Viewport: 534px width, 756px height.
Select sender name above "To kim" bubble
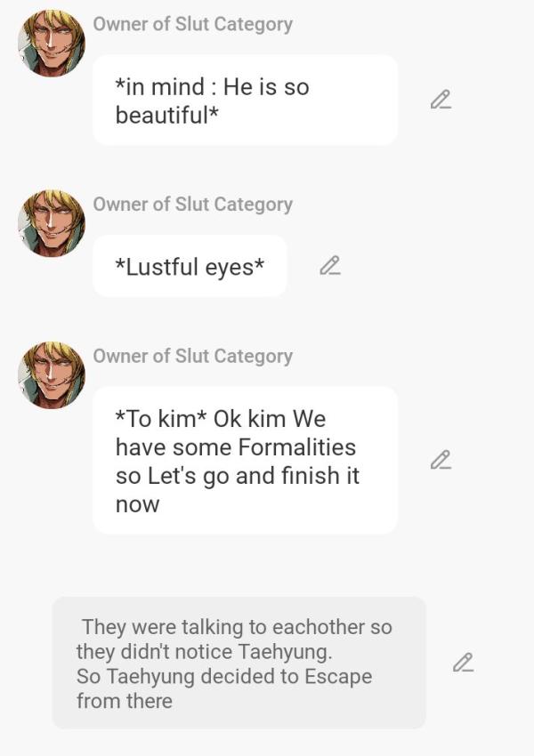pos(192,357)
